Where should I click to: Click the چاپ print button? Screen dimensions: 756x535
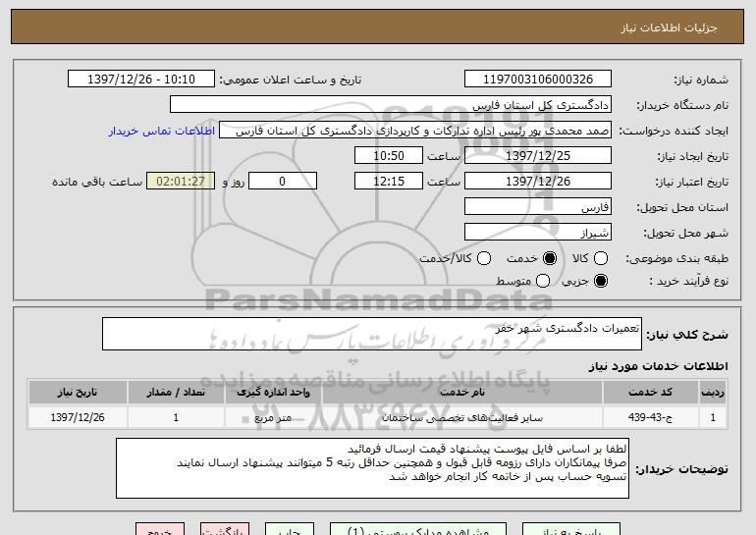[290, 529]
